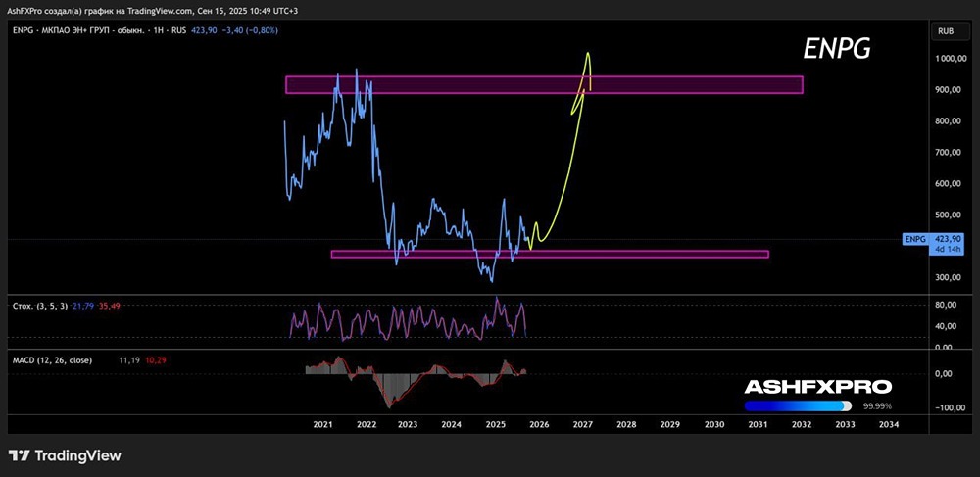The image size is (980, 477).
Task: Click the 2029 label on the time axis
Action: 670,424
